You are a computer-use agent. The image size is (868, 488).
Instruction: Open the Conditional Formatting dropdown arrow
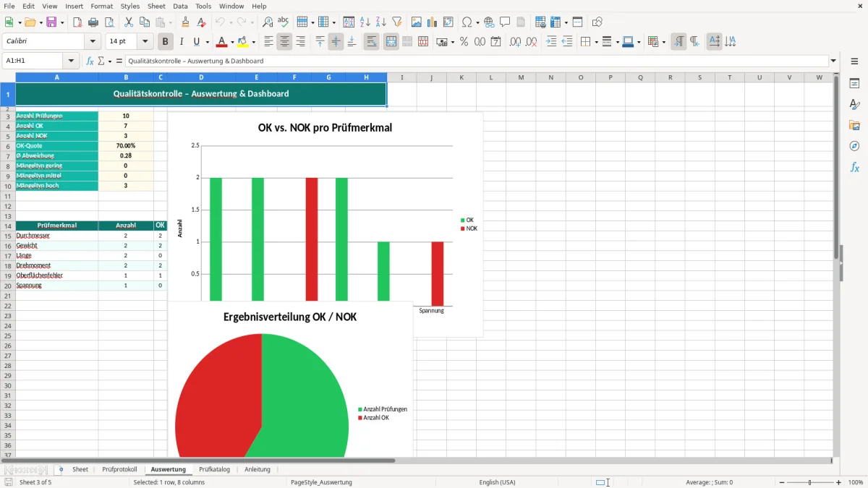pyautogui.click(x=663, y=42)
